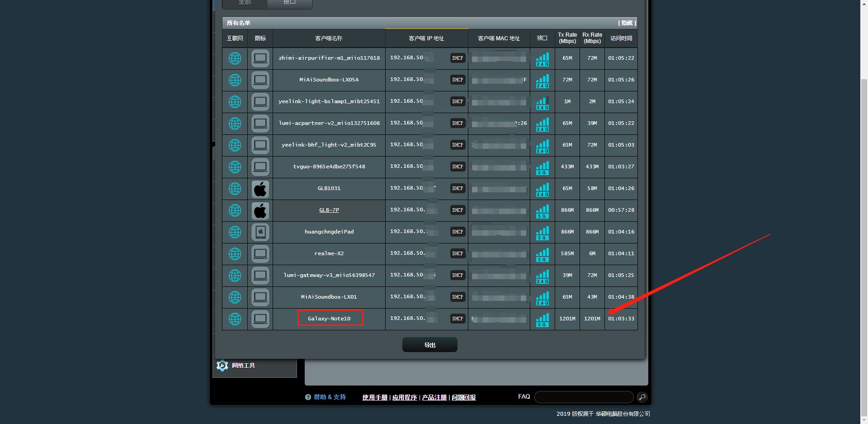Viewport: 868px width, 424px height.
Task: Sort by 客户端 IP 地址 column header
Action: [426, 38]
